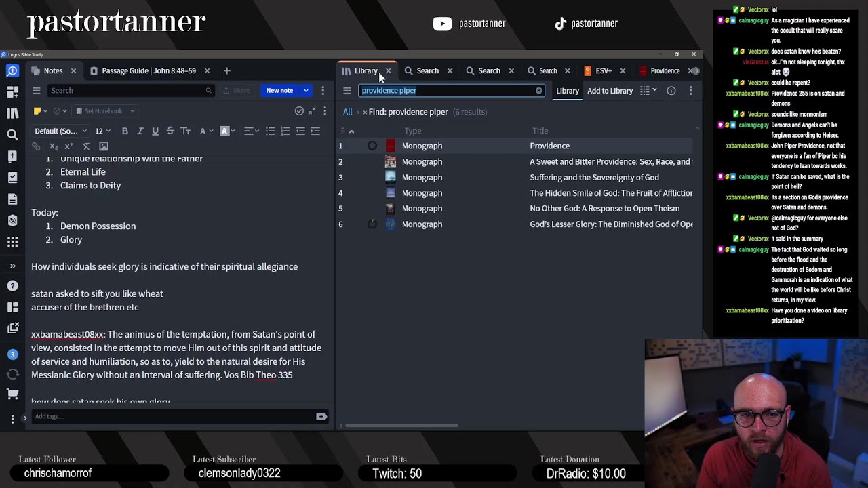Open the font size 12 dropdown
This screenshot has width=868, height=488.
pyautogui.click(x=102, y=131)
